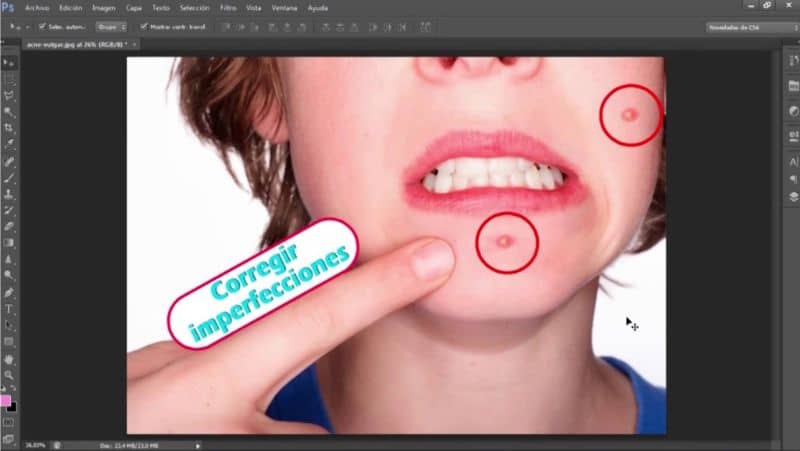The width and height of the screenshot is (800, 451).
Task: Click the Photoshop Ps logo
Action: 8,7
